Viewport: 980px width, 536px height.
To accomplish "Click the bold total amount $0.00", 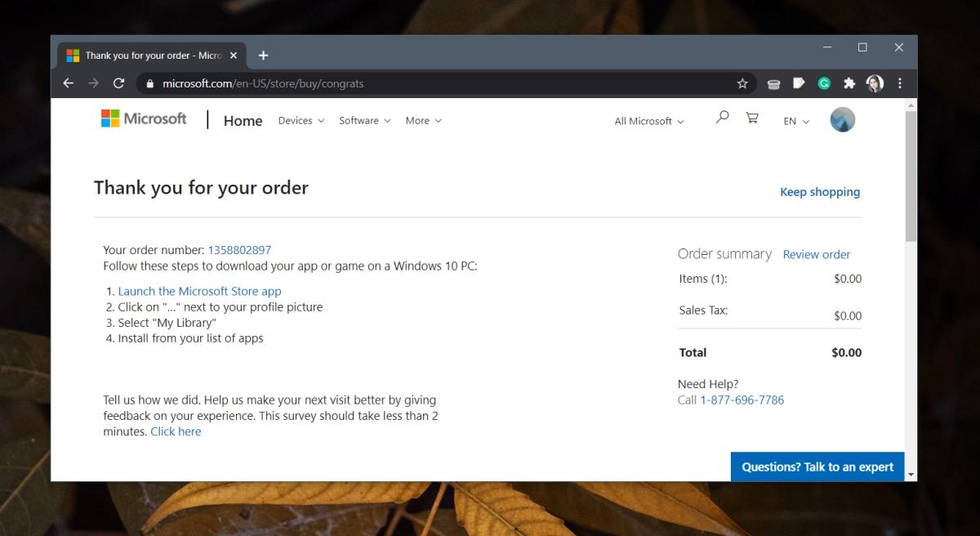I will (x=847, y=353).
